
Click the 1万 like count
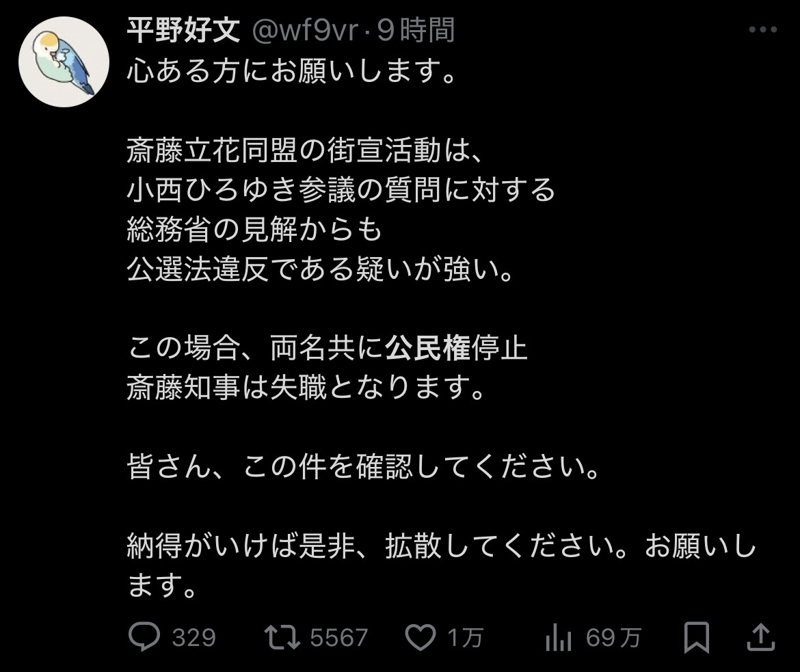click(x=465, y=637)
